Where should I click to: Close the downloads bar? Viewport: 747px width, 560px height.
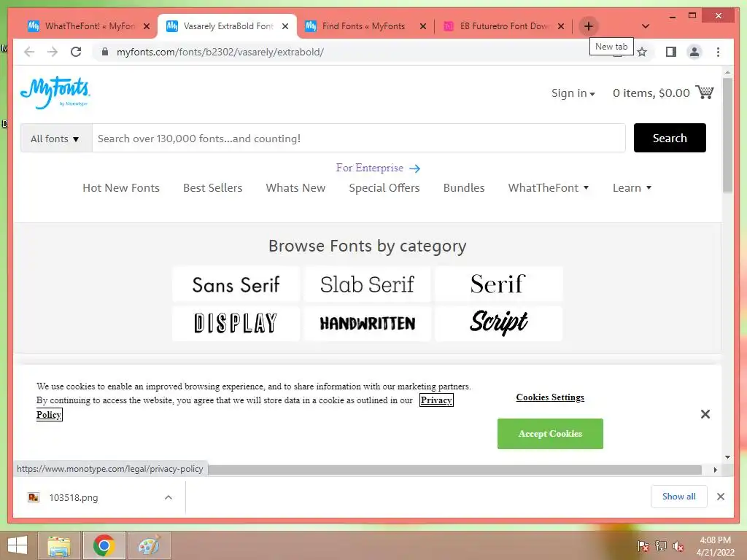point(720,497)
